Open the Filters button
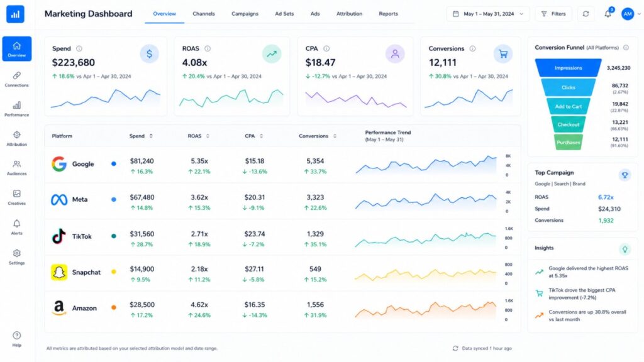Viewport: 644px width, 362px height. click(x=553, y=14)
